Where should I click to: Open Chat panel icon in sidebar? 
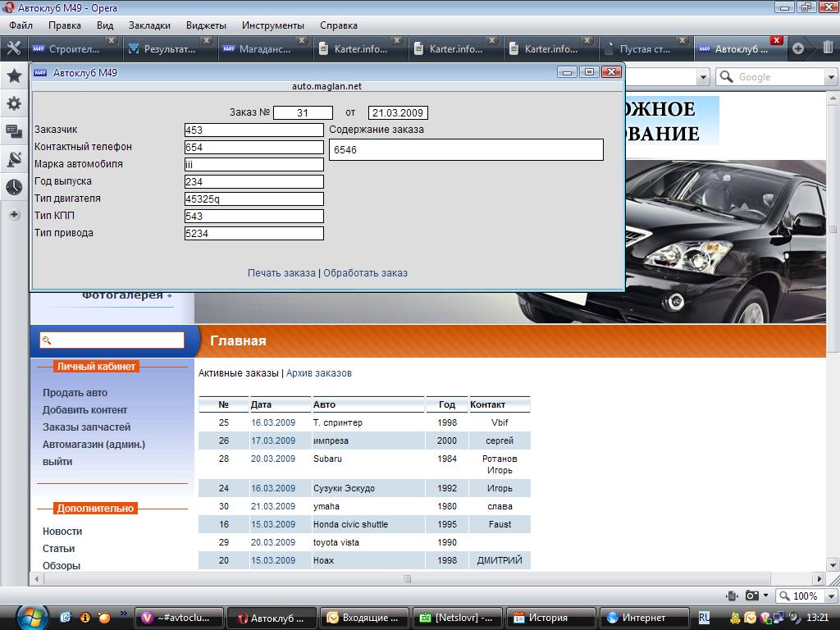click(x=14, y=131)
